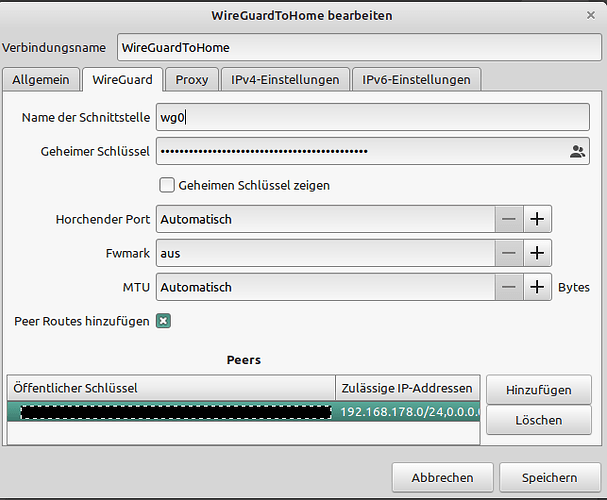The image size is (607, 500).
Task: Select peer cell with 192.168.178.0/24 addresses
Action: (x=409, y=412)
